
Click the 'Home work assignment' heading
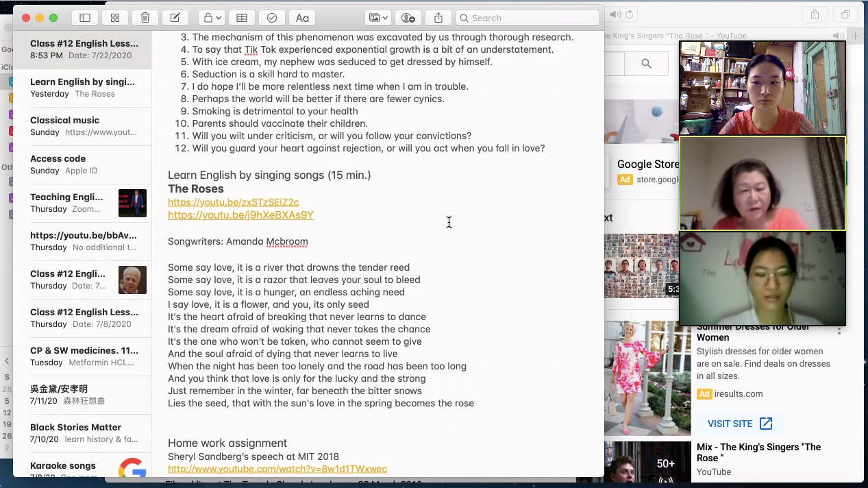tap(227, 443)
